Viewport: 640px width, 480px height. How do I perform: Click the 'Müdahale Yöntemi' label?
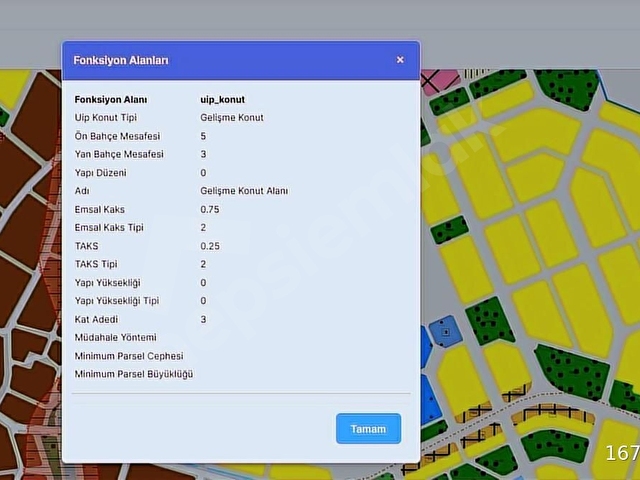point(116,338)
